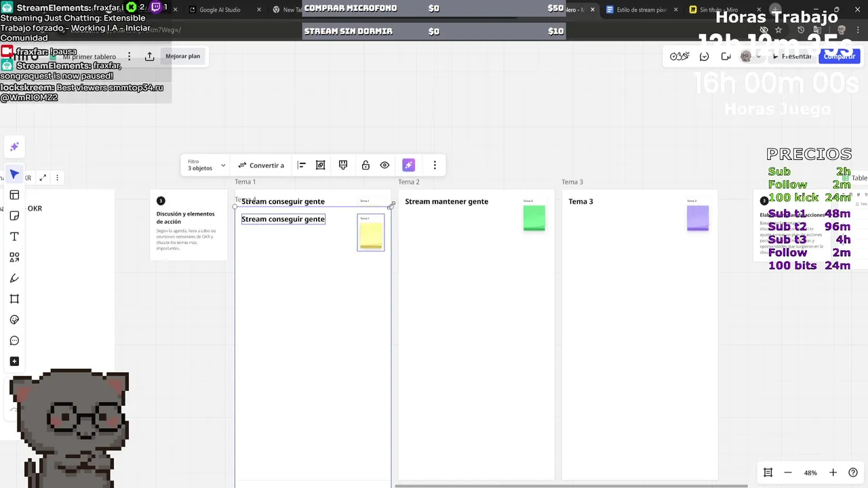Select the green sticky note in Tema 2
This screenshot has width=868, height=488.
pyautogui.click(x=534, y=218)
